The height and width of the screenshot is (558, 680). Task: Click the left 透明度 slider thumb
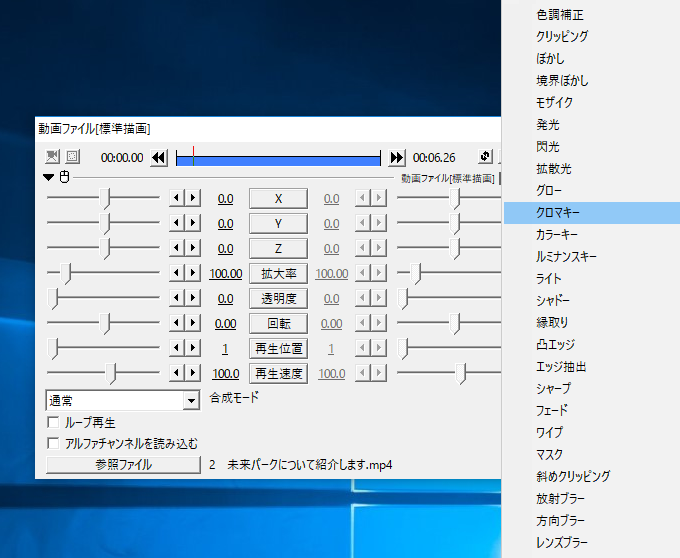[52, 299]
